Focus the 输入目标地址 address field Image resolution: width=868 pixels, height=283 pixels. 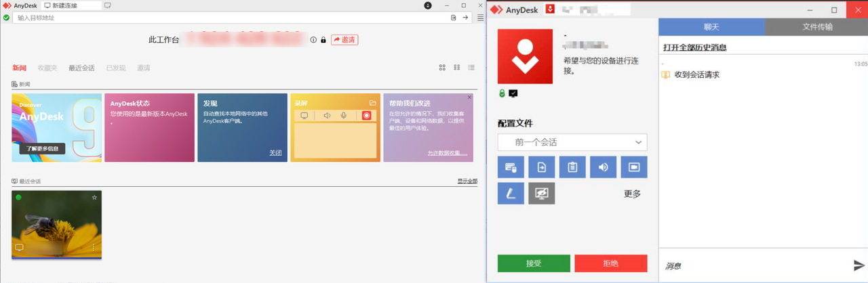pos(231,18)
